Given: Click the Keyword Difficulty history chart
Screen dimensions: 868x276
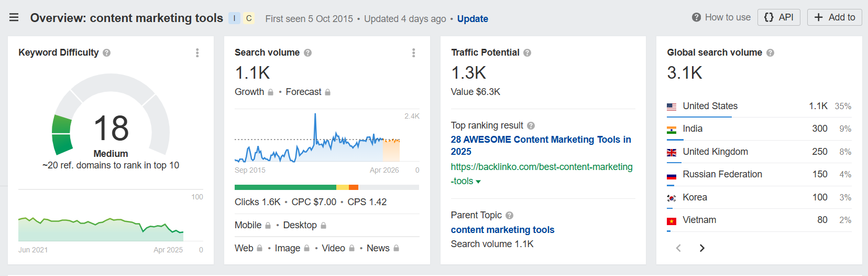Looking at the screenshot, I should pyautogui.click(x=101, y=228).
